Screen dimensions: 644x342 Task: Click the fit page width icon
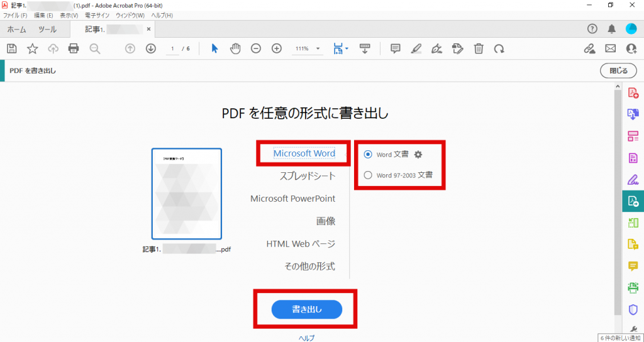338,48
